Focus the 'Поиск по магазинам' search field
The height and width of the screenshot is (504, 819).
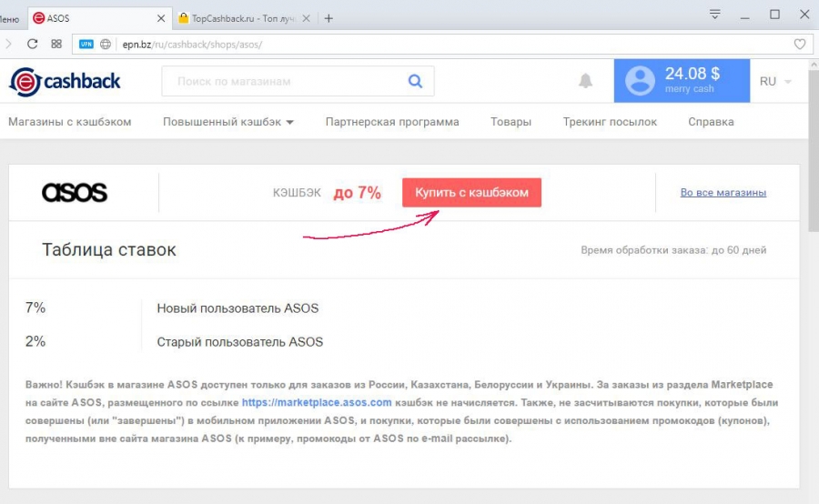[298, 81]
